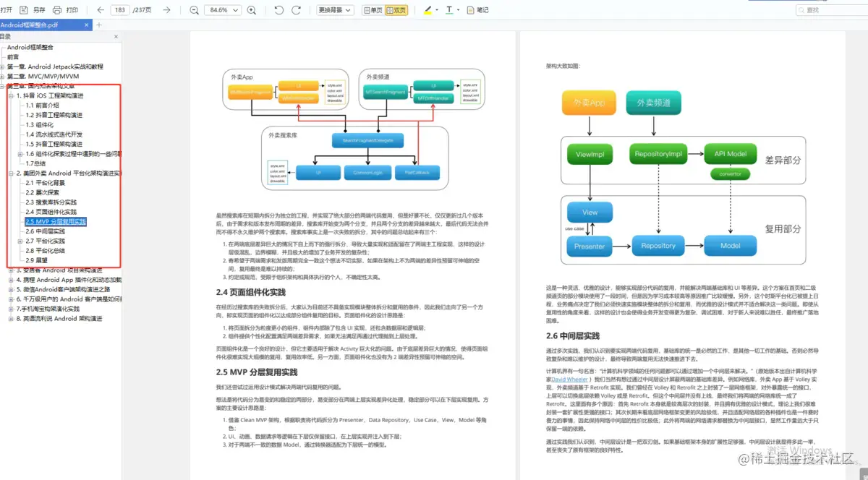Click the David Wheeler hyperlink

coord(570,379)
